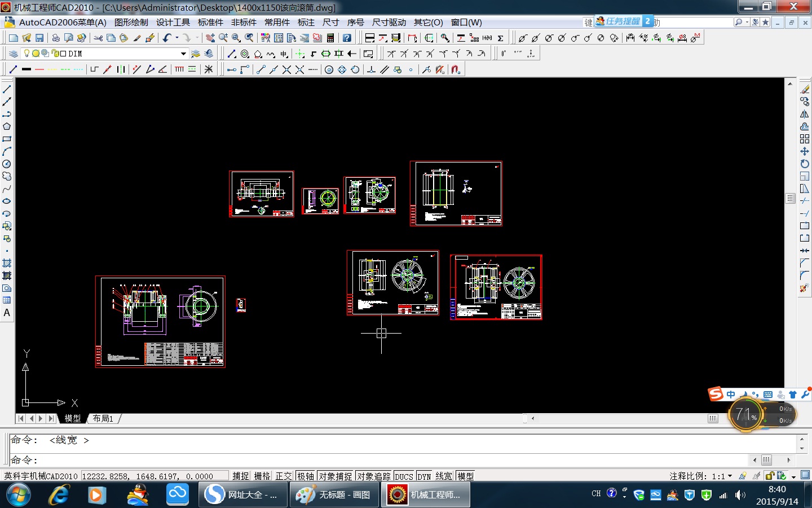Image resolution: width=812 pixels, height=508 pixels.
Task: Switch to 无标题 - 画图 taskbar window
Action: (334, 495)
